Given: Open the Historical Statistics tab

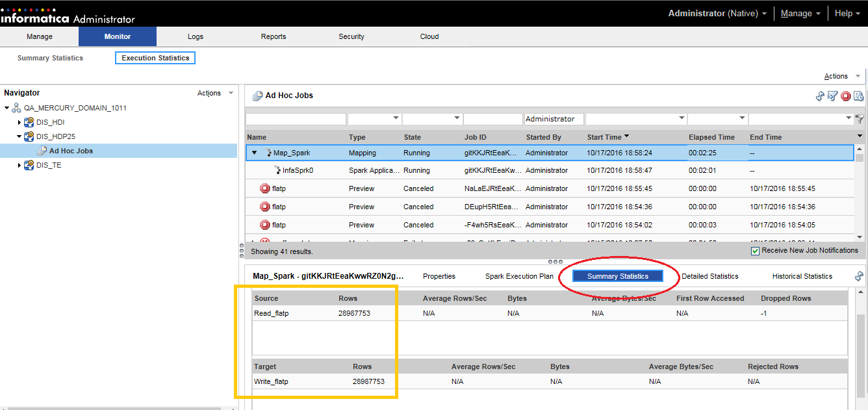Looking at the screenshot, I should pos(802,276).
